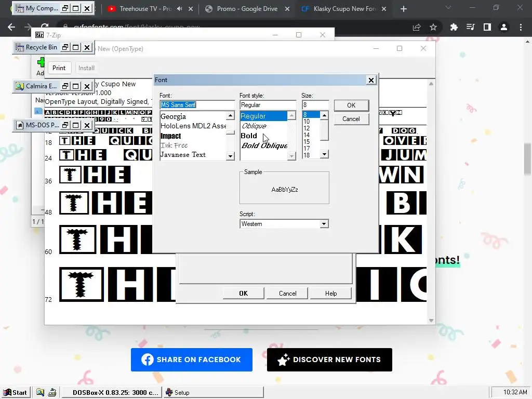The height and width of the screenshot is (399, 532).
Task: Maximize the Calmira Explorer minimized window
Action: point(76,86)
